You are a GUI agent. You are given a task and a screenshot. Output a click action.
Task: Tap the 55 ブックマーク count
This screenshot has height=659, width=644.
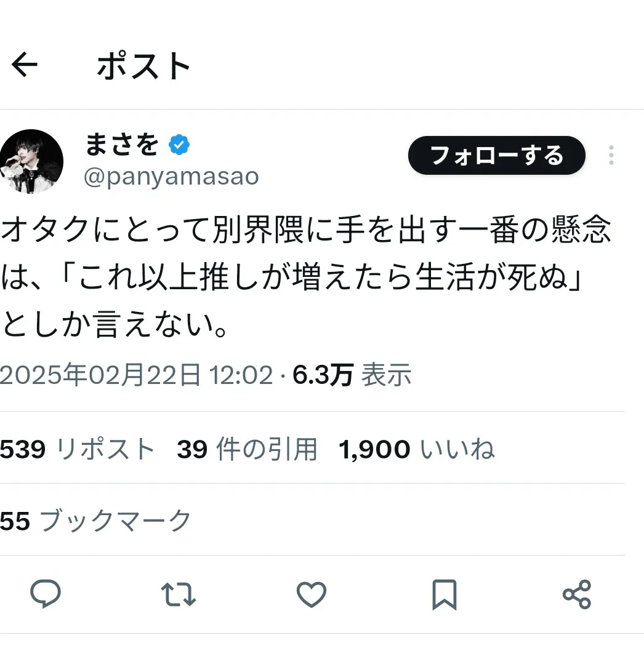click(95, 521)
